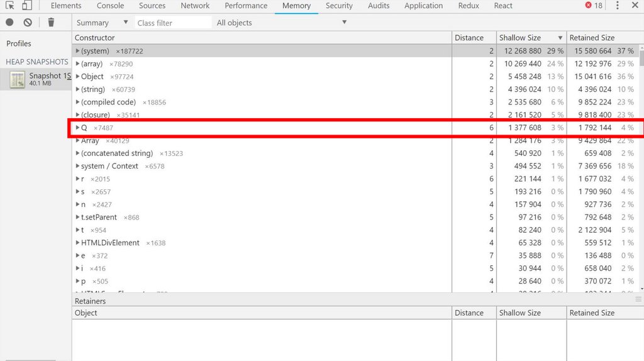
Task: Expand the r ×2015 row
Action: point(77,179)
